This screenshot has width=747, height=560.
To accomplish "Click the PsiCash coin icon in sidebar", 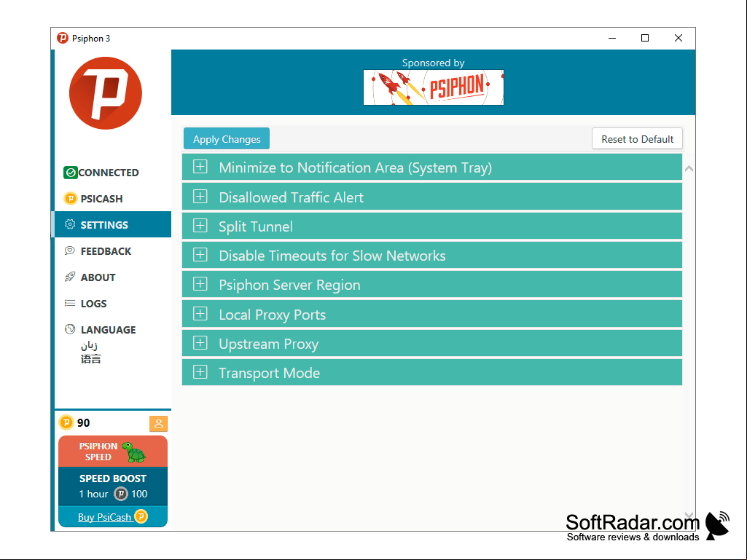I will pyautogui.click(x=71, y=199).
